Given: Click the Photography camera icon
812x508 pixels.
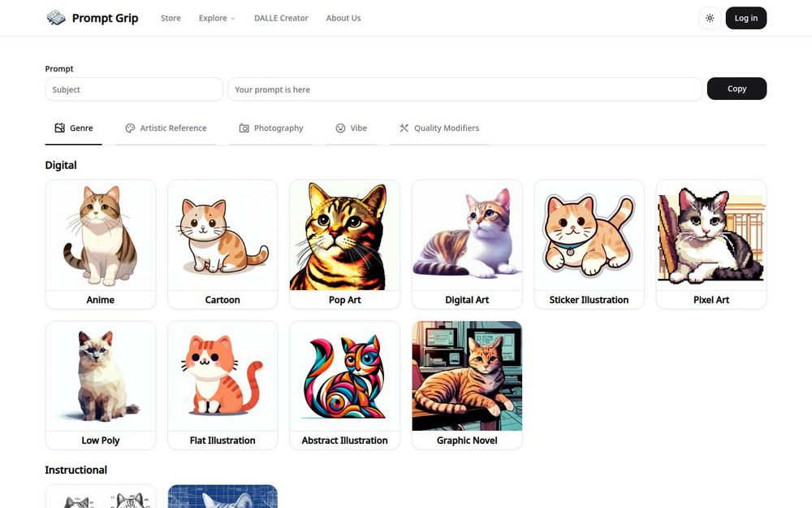Looking at the screenshot, I should point(244,128).
